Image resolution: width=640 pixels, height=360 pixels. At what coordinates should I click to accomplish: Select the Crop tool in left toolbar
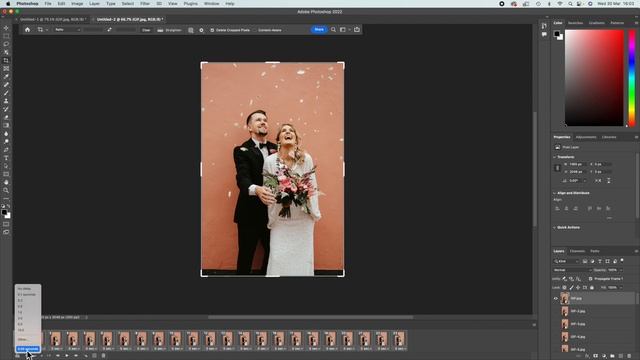point(6,60)
